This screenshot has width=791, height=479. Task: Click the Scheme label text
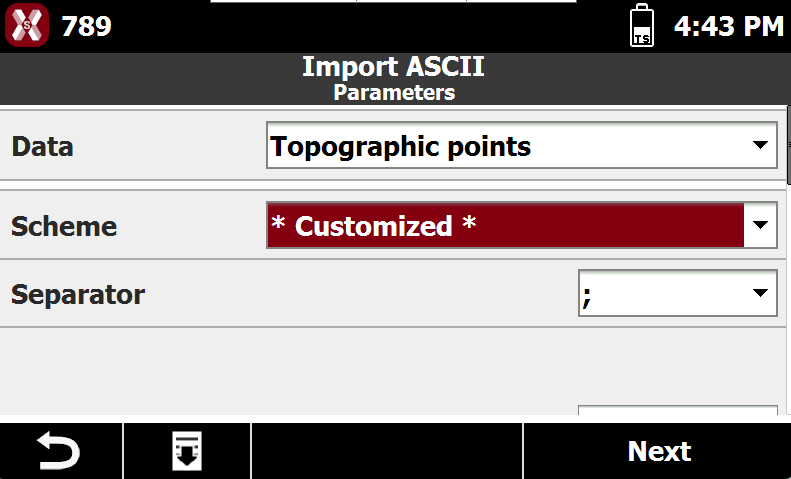[x=64, y=226]
